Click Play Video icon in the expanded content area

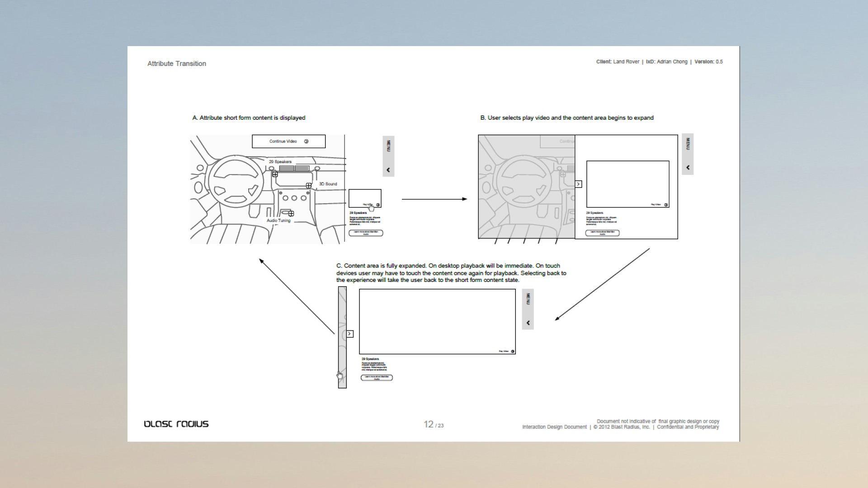[x=513, y=350]
